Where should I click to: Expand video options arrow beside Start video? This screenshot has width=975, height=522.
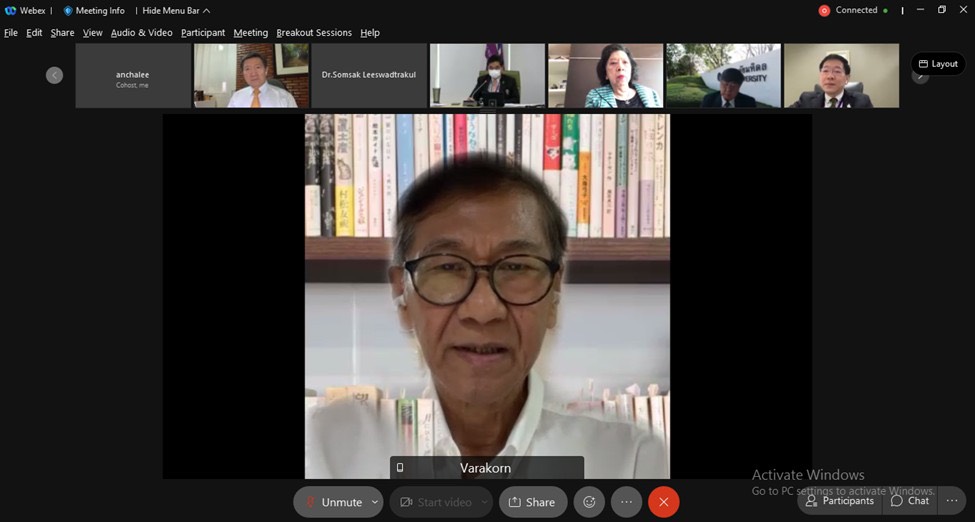pyautogui.click(x=484, y=502)
